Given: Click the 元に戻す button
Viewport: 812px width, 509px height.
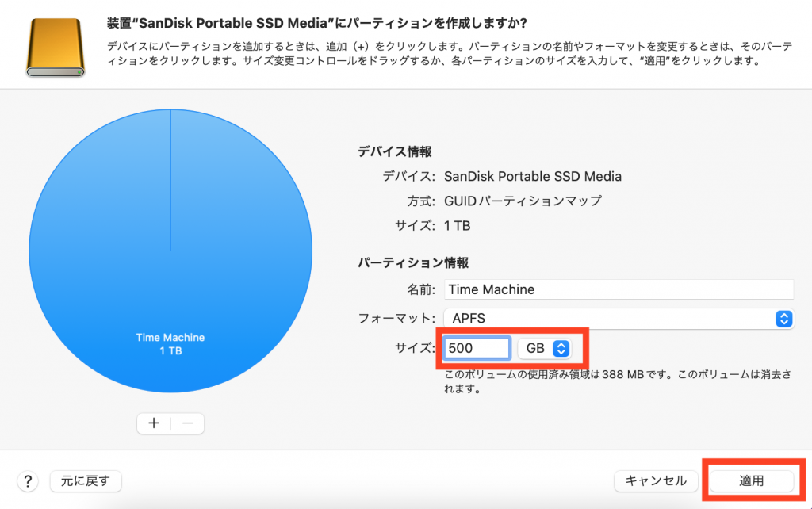Looking at the screenshot, I should pos(86,480).
